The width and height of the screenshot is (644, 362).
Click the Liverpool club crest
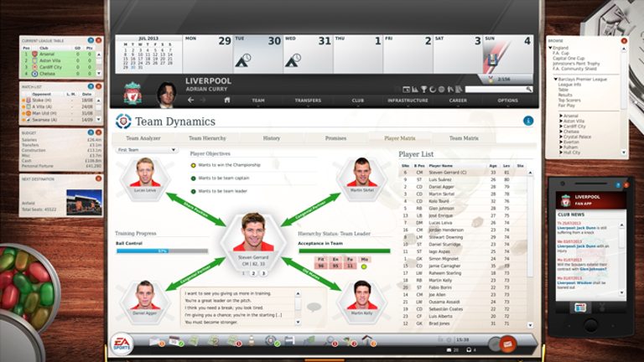[132, 93]
